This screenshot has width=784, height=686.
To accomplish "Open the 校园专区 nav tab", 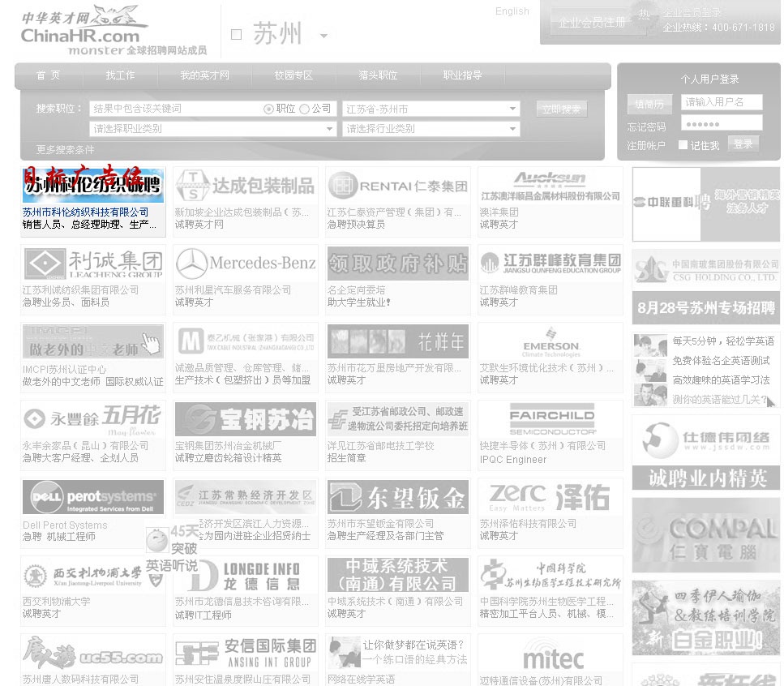I will 293,75.
